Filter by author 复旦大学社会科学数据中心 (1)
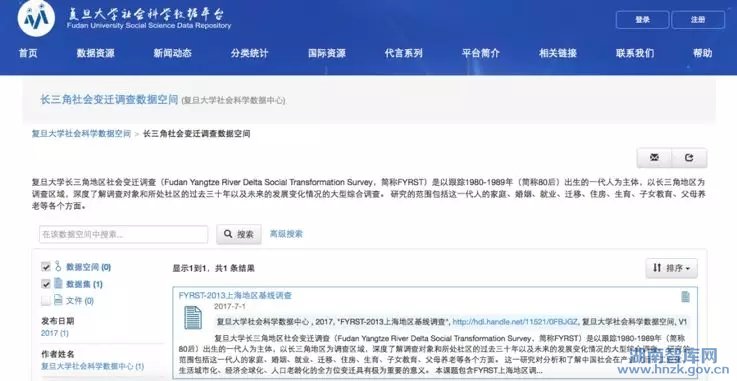Viewport: 737px width, 381px height. point(93,366)
